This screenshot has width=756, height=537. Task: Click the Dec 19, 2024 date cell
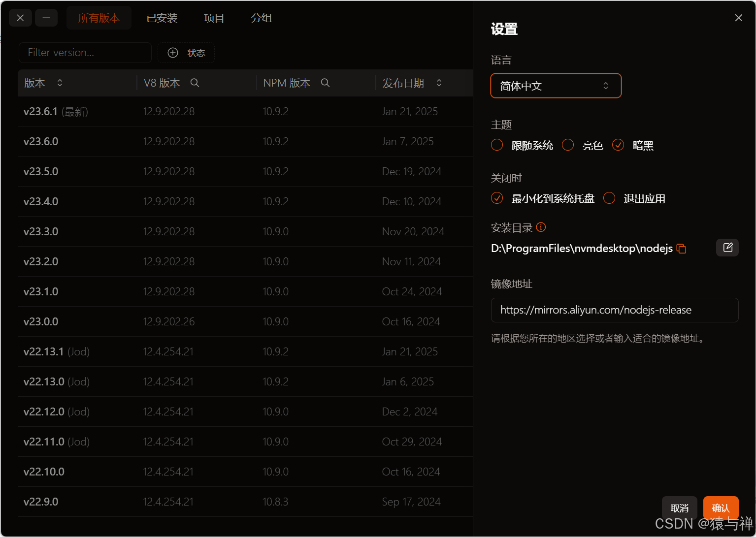[412, 172]
